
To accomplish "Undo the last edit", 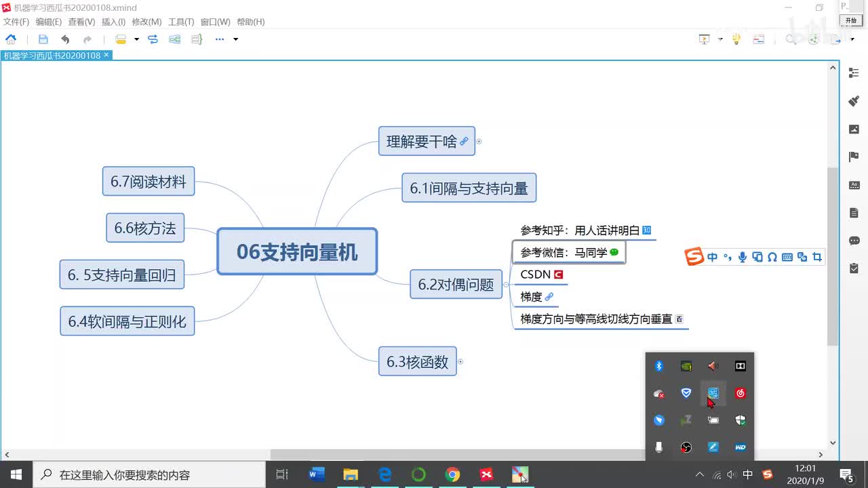I will pos(65,39).
